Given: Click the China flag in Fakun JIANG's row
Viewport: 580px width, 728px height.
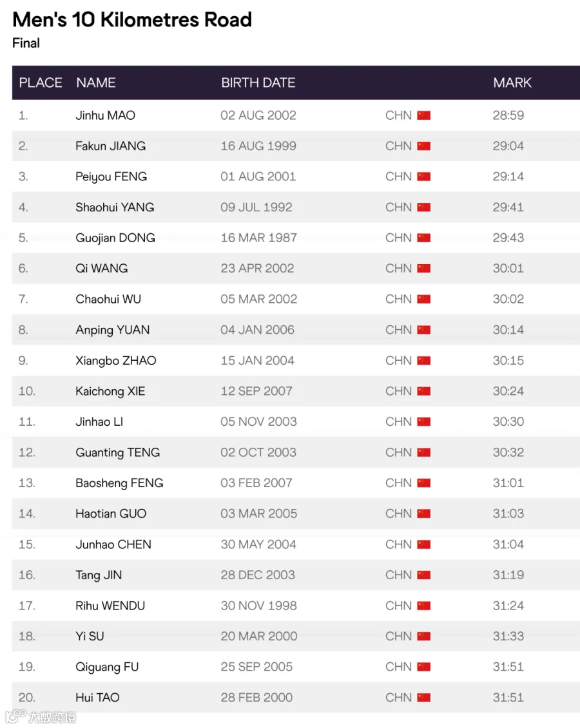Looking at the screenshot, I should coord(423,146).
